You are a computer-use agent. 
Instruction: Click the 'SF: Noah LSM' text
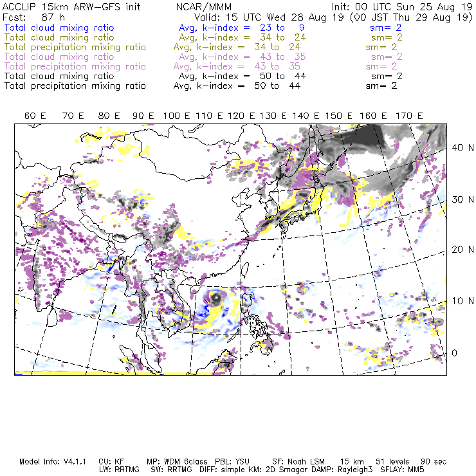pyautogui.click(x=298, y=462)
